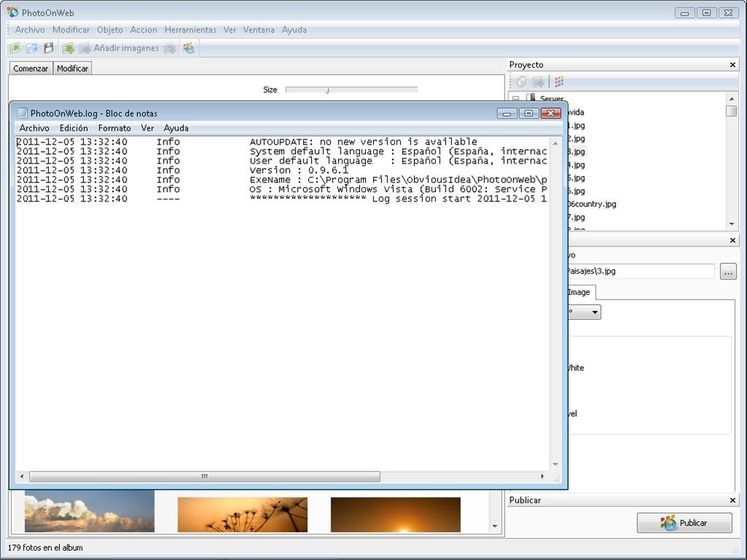Open PhotoOnWeb Archivo menu
Screen dimensions: 747x560
click(x=30, y=30)
